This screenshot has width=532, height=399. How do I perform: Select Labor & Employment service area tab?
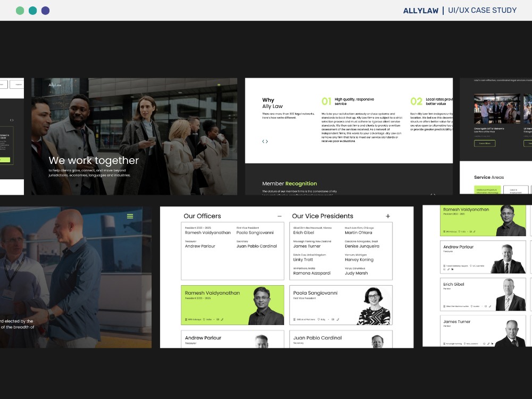pos(516,190)
